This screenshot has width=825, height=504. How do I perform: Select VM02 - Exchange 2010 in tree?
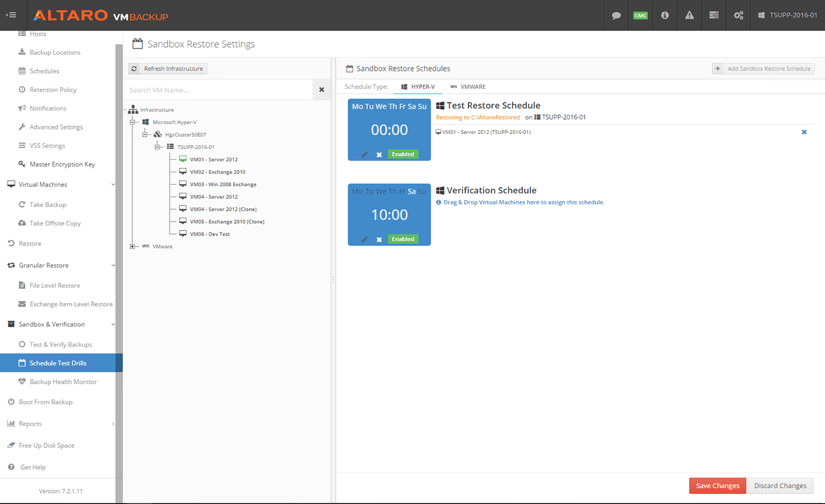click(x=218, y=172)
